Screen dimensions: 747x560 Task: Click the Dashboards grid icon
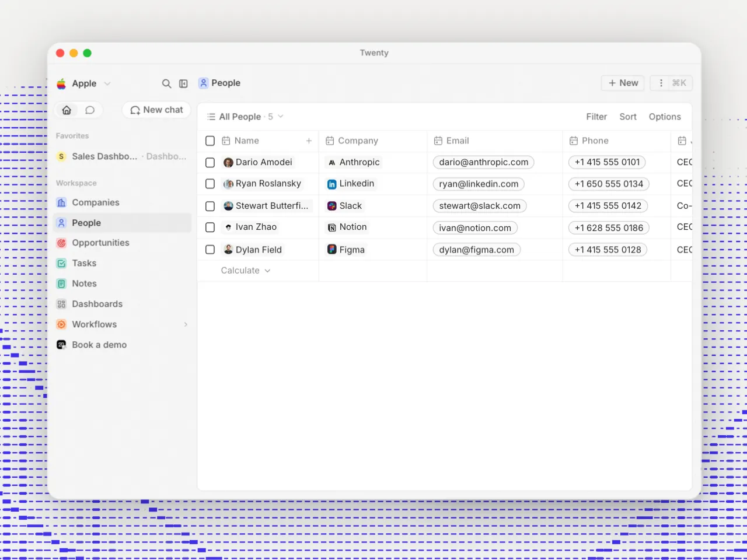[x=61, y=304]
